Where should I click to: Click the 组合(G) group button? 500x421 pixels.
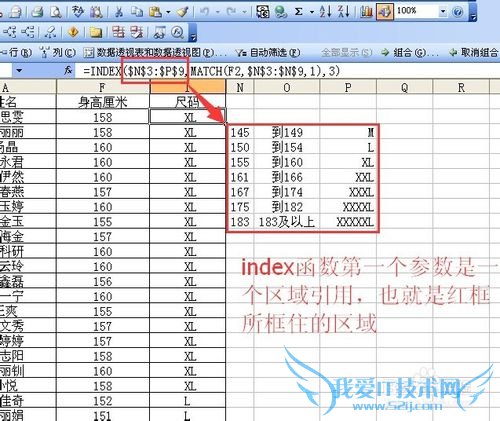410,53
